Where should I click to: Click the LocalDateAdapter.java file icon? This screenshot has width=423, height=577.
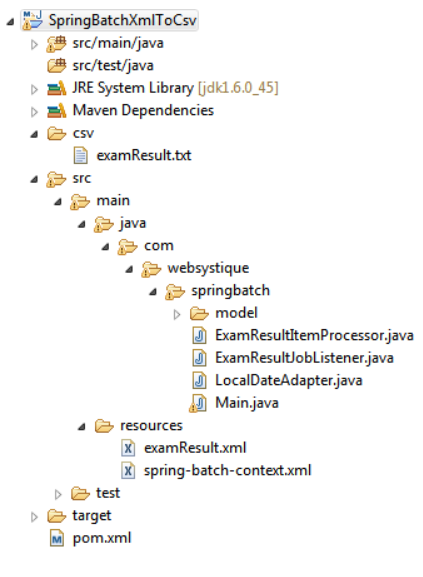pyautogui.click(x=199, y=380)
